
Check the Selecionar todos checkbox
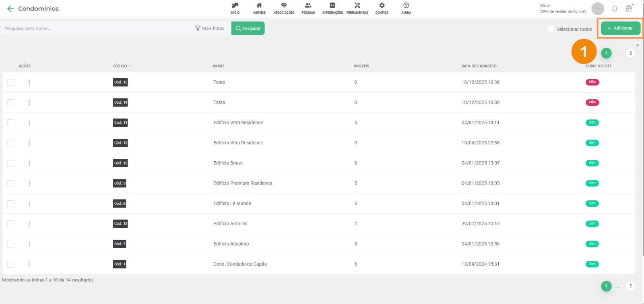coord(551,29)
